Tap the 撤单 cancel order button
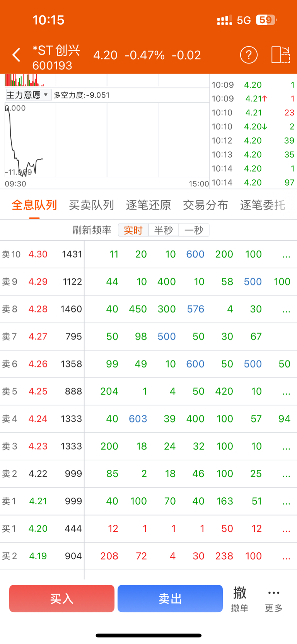This screenshot has width=297, height=644. pos(240,599)
